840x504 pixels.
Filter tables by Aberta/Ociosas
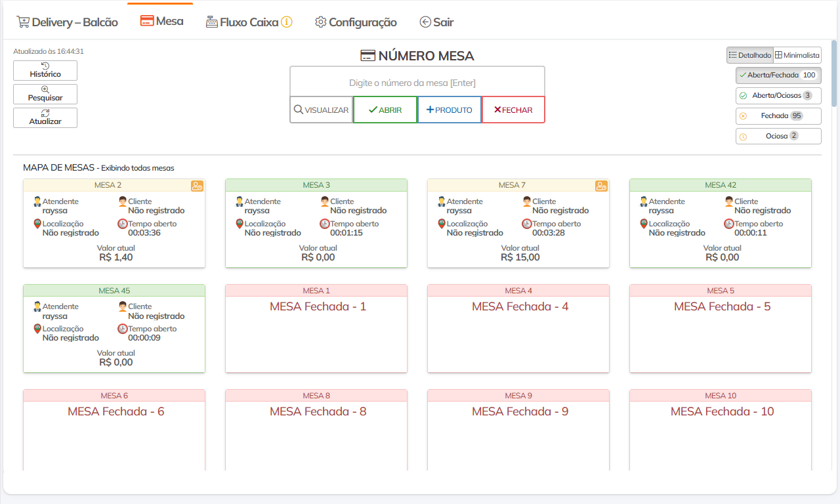click(x=778, y=96)
